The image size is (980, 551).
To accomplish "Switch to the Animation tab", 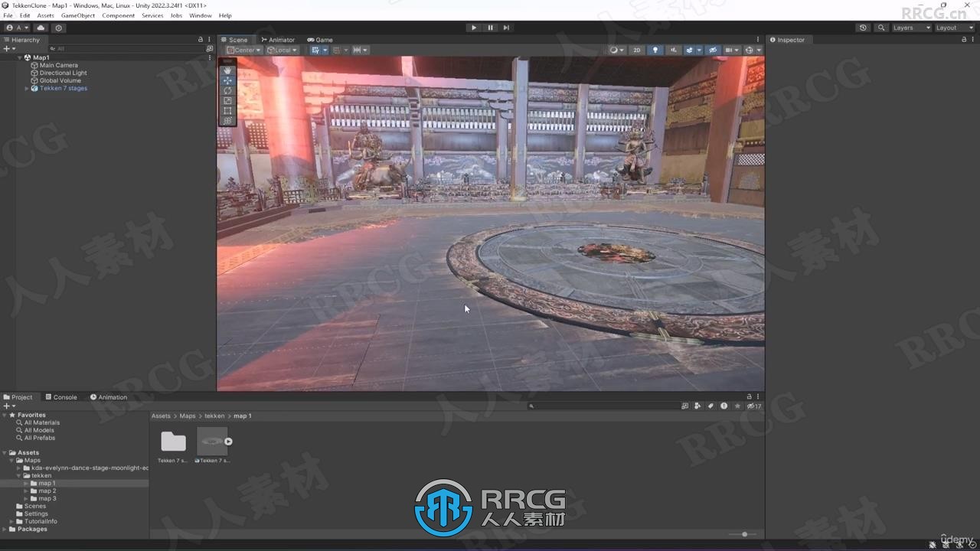I will (x=109, y=397).
